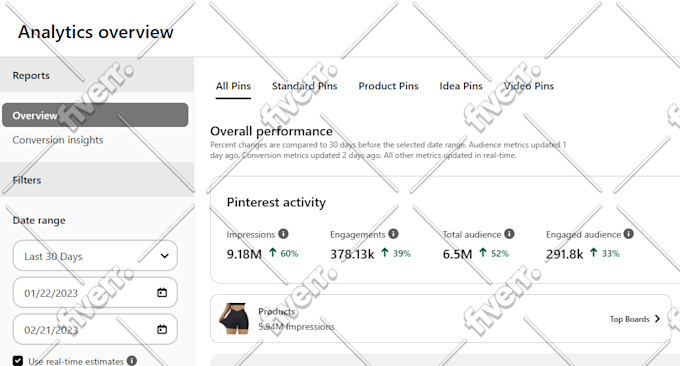Click the Impressions info icon
Viewport: 680px width, 366px height.
click(283, 234)
